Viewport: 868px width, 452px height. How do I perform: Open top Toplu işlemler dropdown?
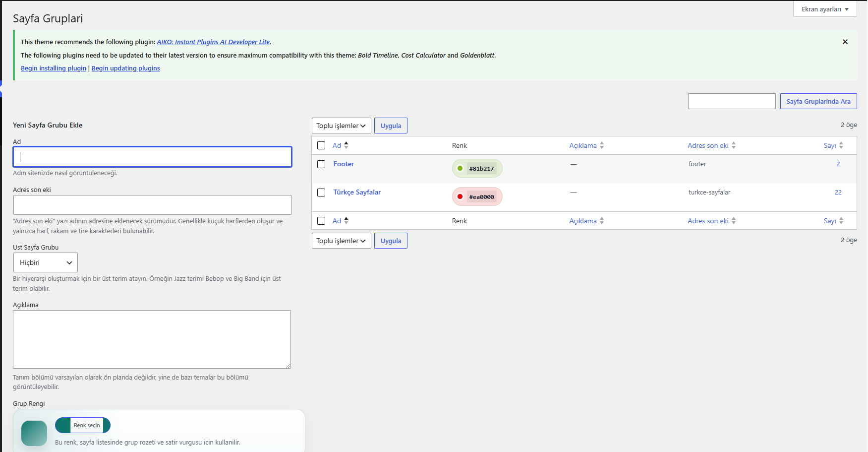pyautogui.click(x=342, y=126)
